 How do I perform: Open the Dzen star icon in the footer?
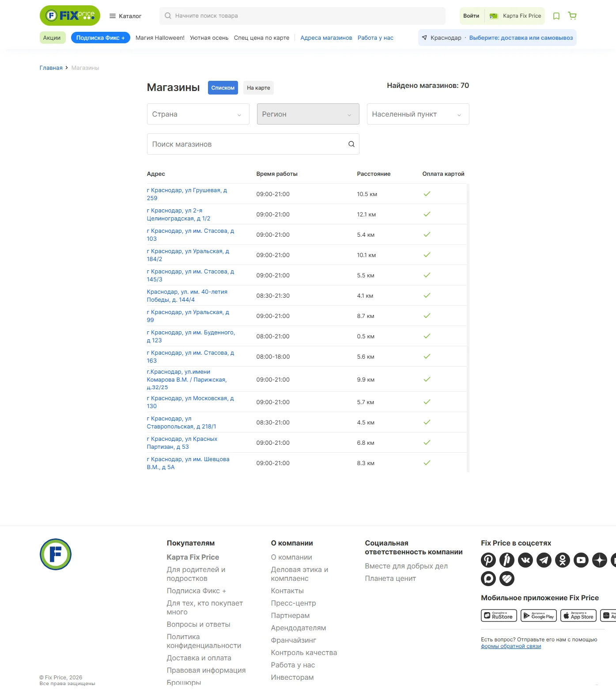click(x=600, y=560)
